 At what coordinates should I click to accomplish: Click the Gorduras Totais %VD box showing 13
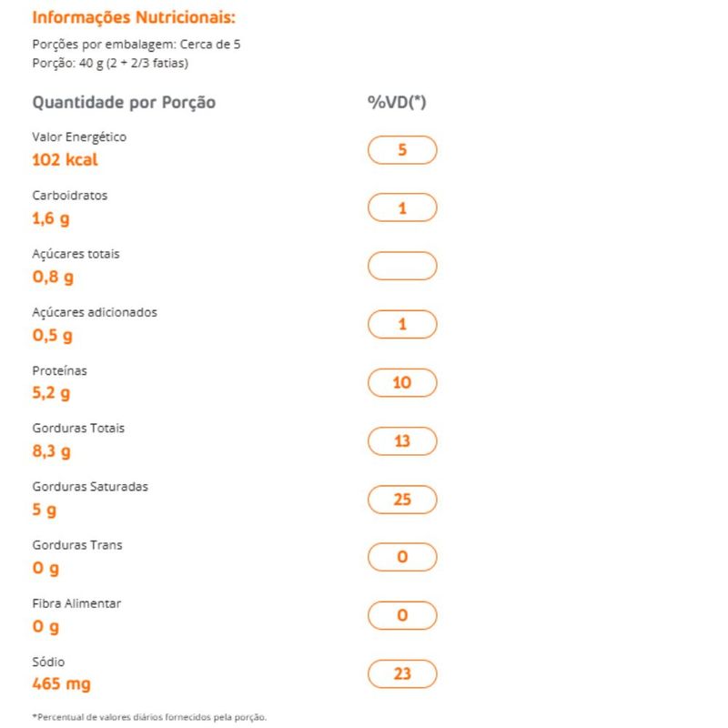(x=402, y=441)
